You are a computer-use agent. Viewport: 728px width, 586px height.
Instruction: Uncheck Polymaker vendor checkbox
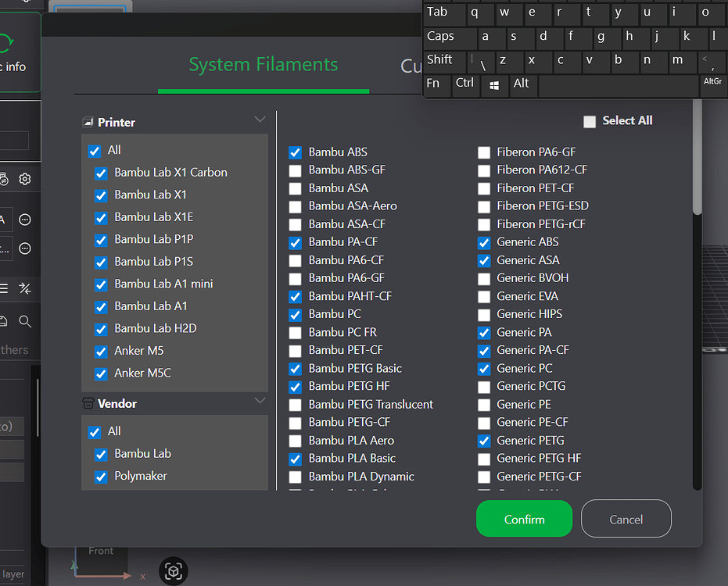pos(101,477)
